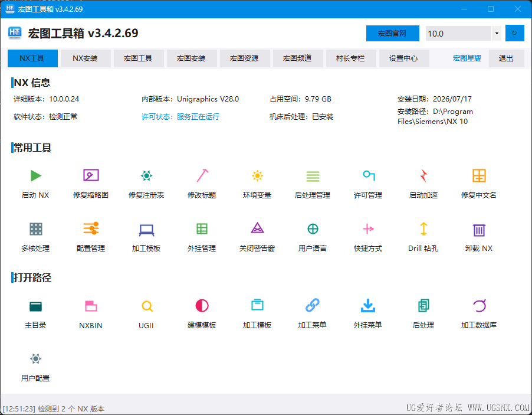The width and height of the screenshot is (532, 415).
Task: Open 加工模板 folder under 打开路径
Action: click(257, 305)
